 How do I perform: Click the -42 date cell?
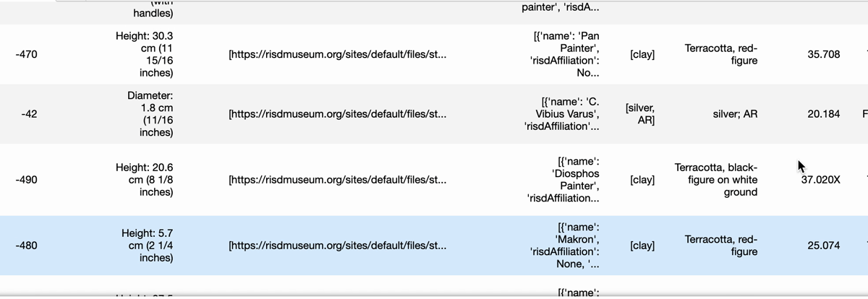coord(29,114)
